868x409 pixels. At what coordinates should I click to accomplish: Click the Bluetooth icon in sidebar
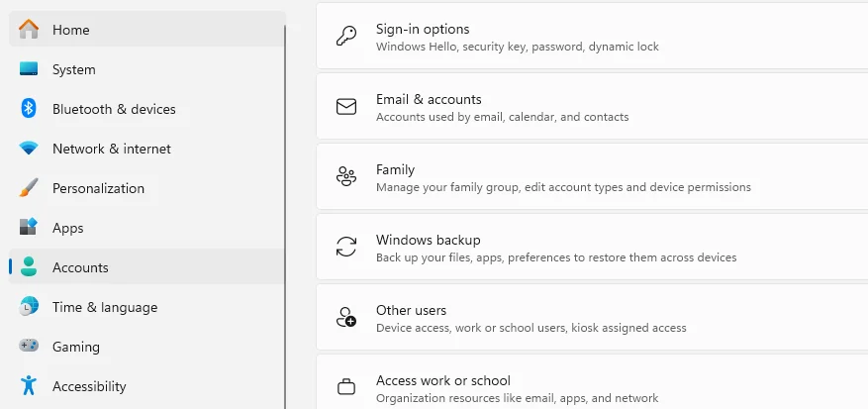click(29, 109)
